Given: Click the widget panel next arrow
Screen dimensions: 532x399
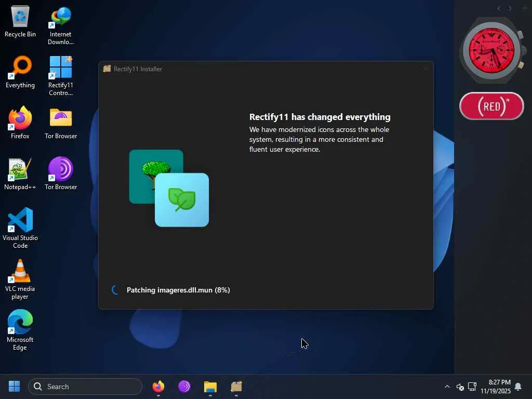Looking at the screenshot, I should point(510,8).
